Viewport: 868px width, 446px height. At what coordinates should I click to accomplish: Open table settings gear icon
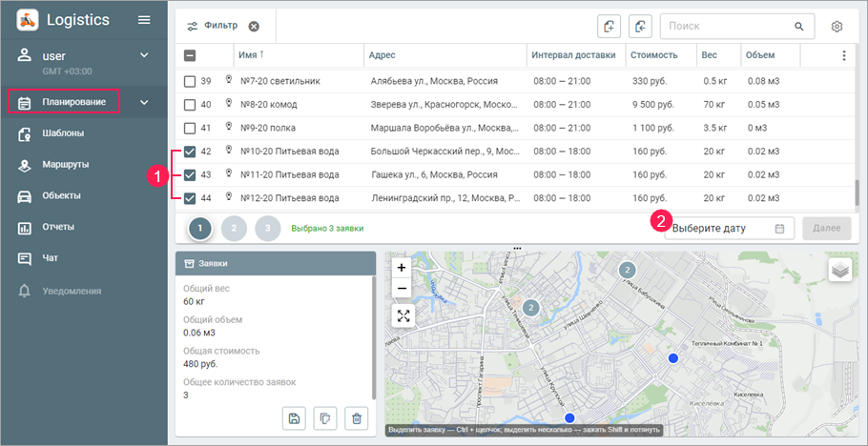(x=837, y=27)
